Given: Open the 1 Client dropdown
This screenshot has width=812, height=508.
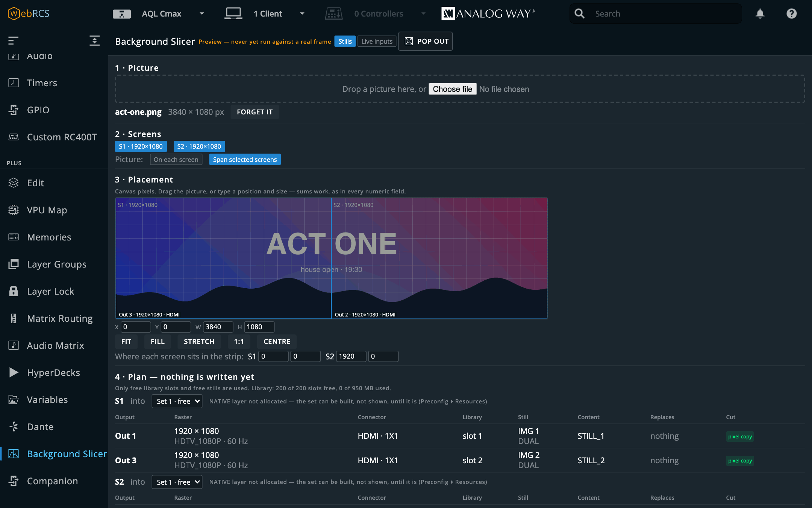Looking at the screenshot, I should [x=265, y=14].
